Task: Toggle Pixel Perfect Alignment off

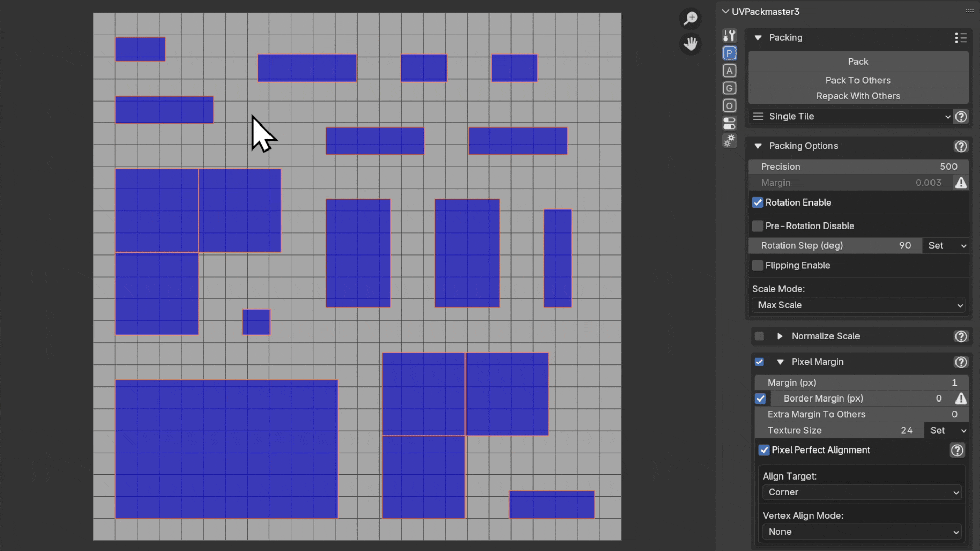Action: pyautogui.click(x=764, y=450)
